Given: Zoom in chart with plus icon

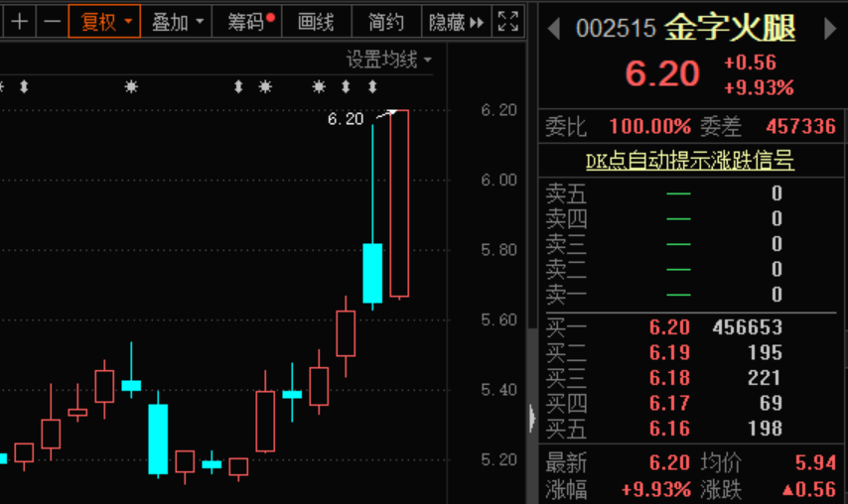Looking at the screenshot, I should [x=20, y=22].
